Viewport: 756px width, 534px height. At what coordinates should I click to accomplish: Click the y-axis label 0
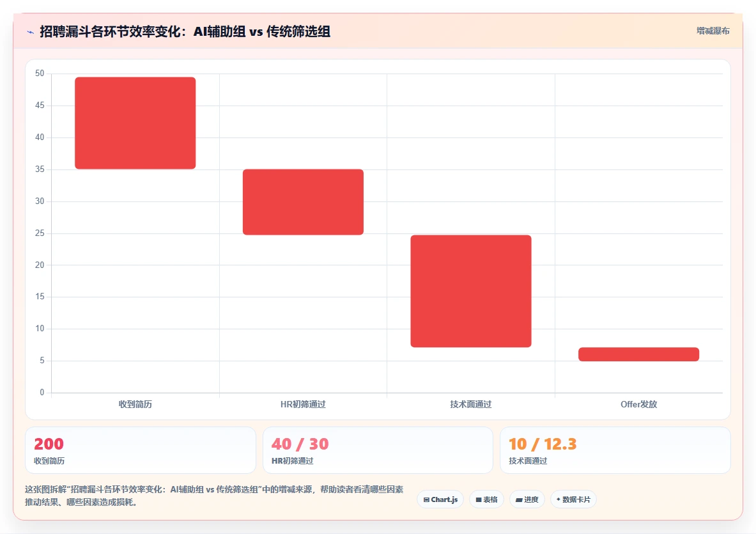[42, 392]
